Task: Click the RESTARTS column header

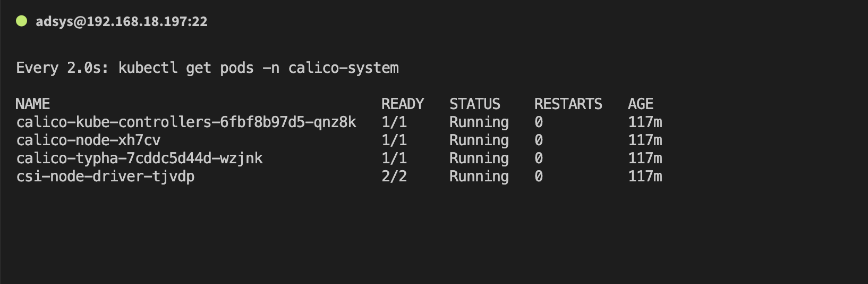Action: pos(568,104)
